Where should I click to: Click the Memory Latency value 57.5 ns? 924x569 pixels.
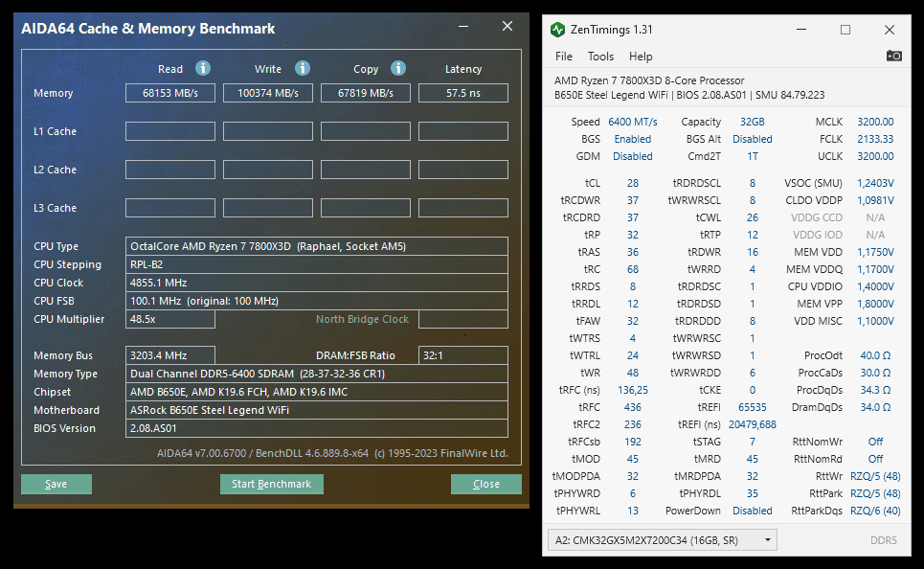click(463, 93)
